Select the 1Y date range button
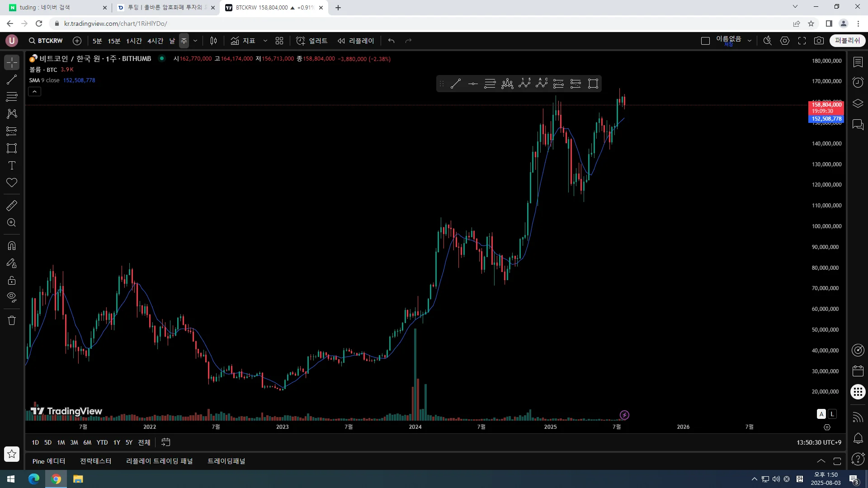This screenshot has width=868, height=488. (117, 442)
